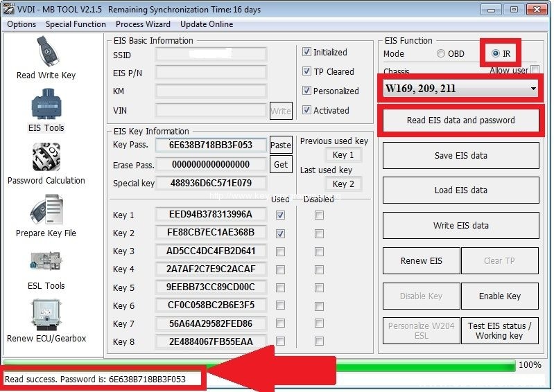
Task: Open the Password Calculation icon
Action: pyautogui.click(x=46, y=157)
